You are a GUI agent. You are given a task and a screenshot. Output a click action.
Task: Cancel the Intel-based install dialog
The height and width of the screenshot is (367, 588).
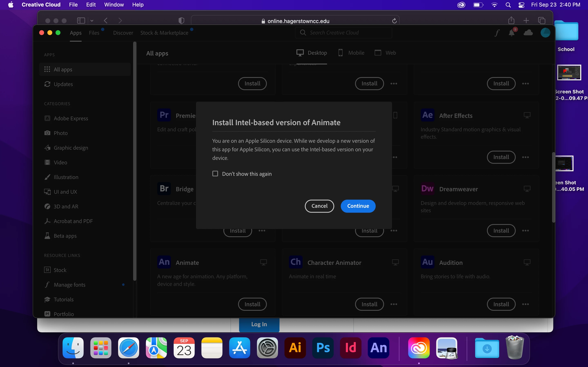(x=319, y=206)
